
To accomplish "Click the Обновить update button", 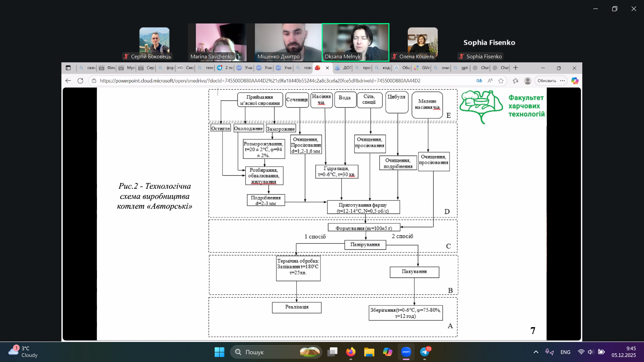I will click(x=547, y=81).
